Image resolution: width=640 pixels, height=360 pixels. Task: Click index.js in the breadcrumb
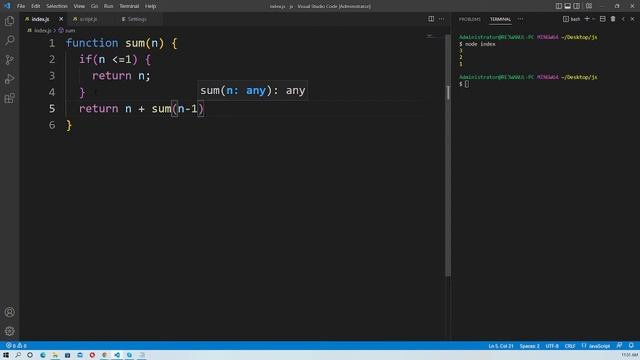[x=42, y=31]
